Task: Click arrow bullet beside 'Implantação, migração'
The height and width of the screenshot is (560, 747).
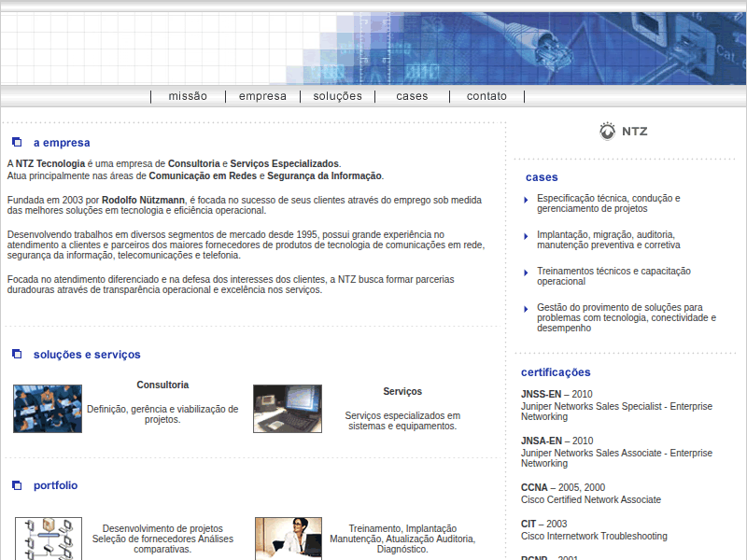Action: [x=526, y=236]
